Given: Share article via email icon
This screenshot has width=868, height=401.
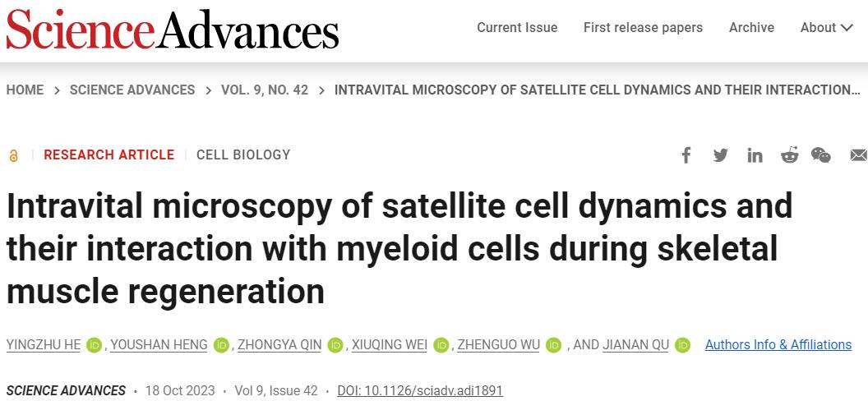Looking at the screenshot, I should pos(858,155).
